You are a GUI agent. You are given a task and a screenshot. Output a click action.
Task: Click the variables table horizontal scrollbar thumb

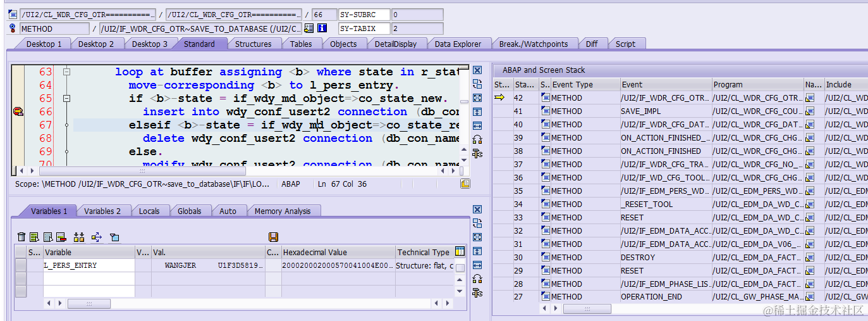pos(89,303)
